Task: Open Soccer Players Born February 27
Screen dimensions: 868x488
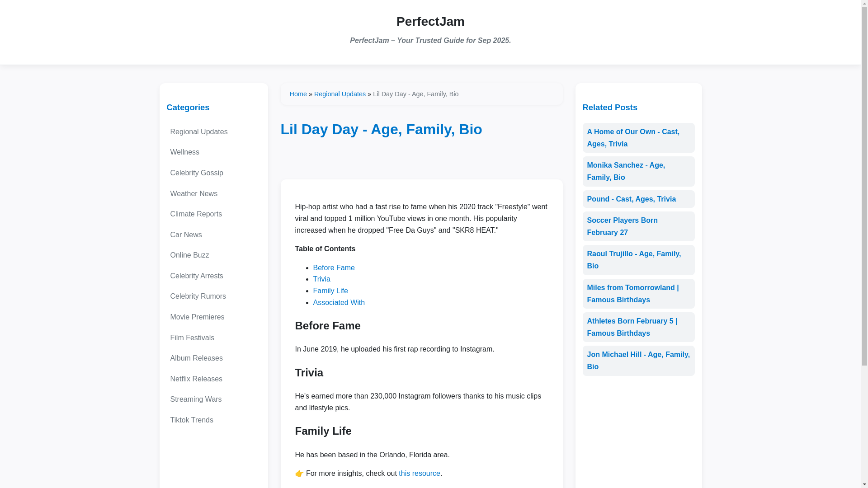Action: [x=638, y=226]
